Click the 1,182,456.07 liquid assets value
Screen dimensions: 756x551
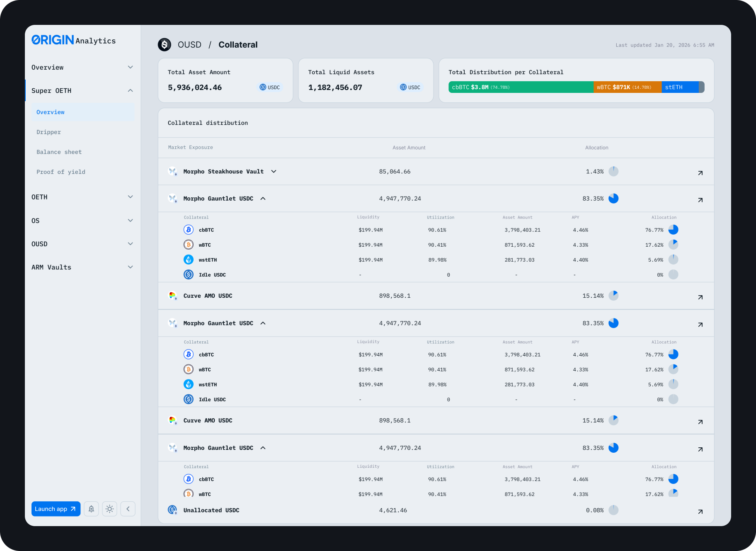(335, 87)
